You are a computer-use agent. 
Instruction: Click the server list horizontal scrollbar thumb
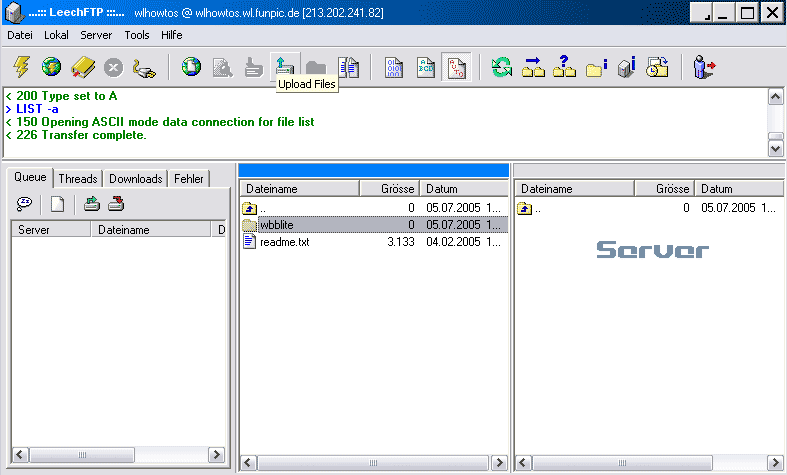click(x=622, y=462)
